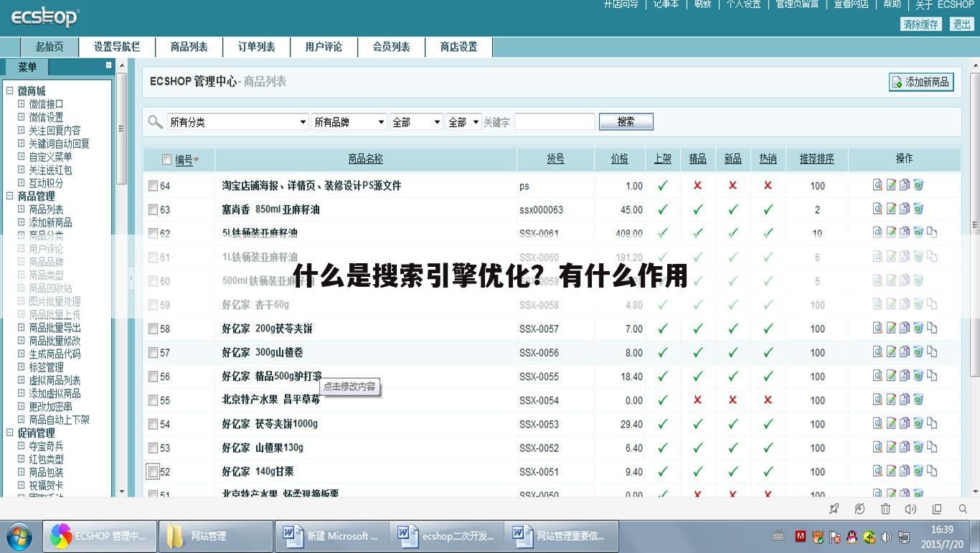Click the edit pencil icon for 塞尚香 亚麻籽油
The image size is (980, 553).
pos(891,209)
